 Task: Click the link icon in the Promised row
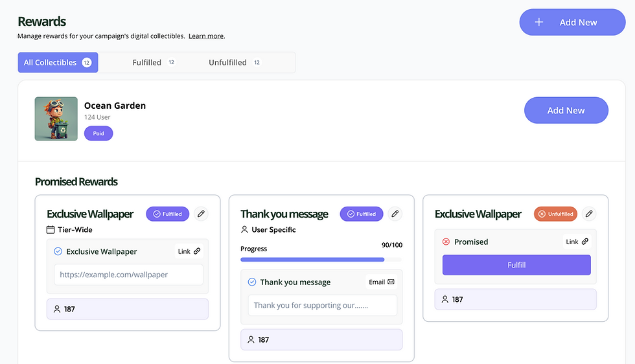click(x=585, y=242)
